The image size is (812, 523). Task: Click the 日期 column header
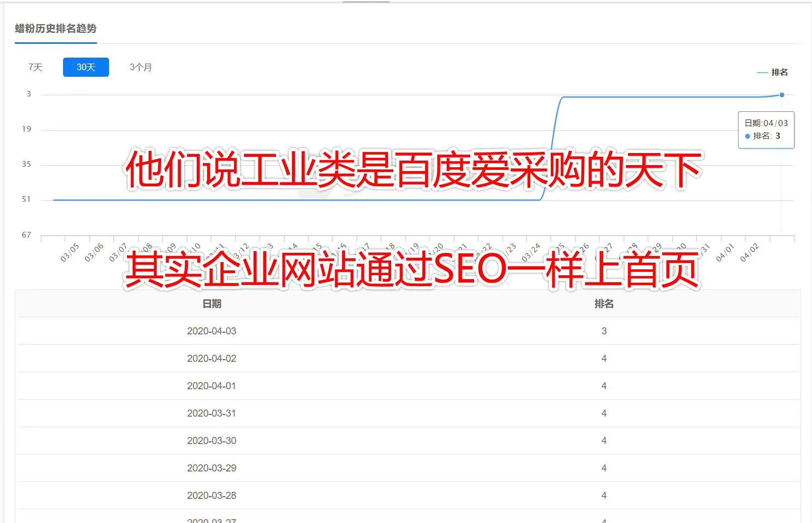pos(212,304)
